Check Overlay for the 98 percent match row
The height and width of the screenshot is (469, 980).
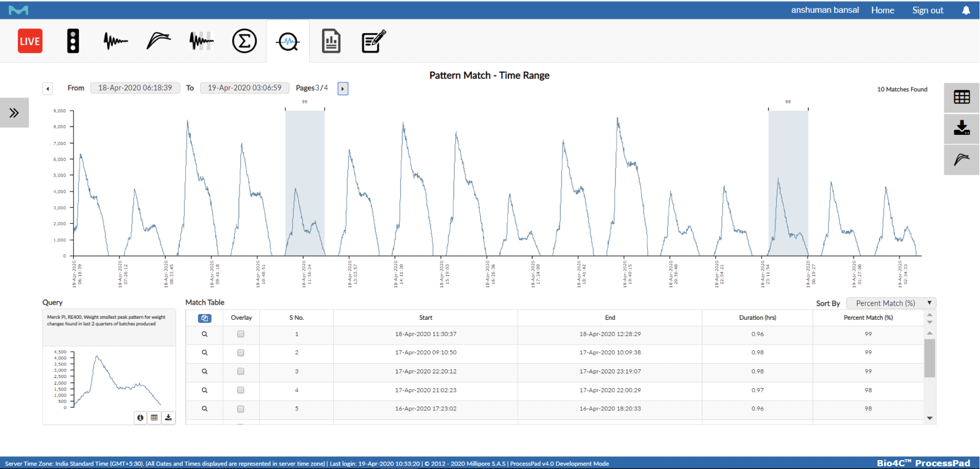(x=241, y=390)
